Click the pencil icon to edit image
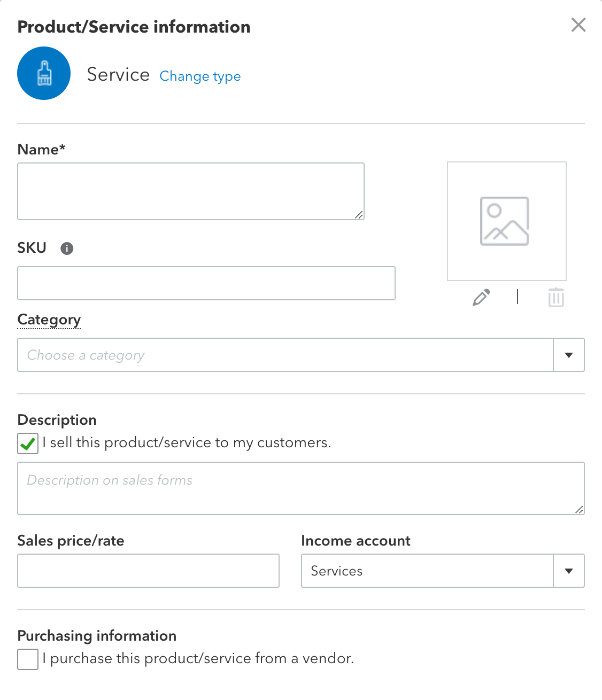This screenshot has height=700, width=602. [481, 298]
